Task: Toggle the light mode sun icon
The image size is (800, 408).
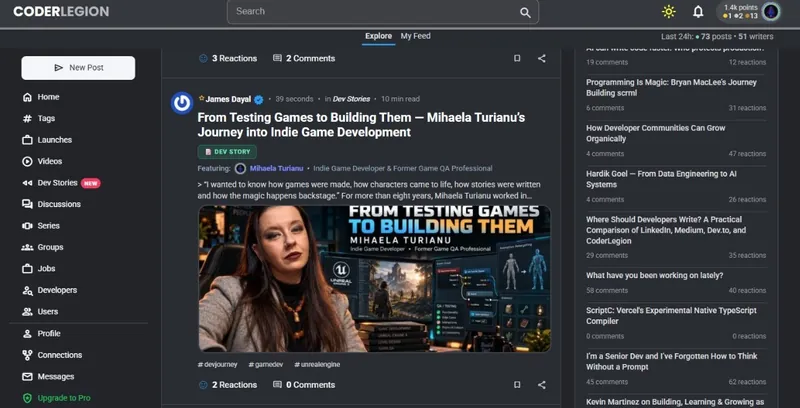Action: pyautogui.click(x=668, y=12)
